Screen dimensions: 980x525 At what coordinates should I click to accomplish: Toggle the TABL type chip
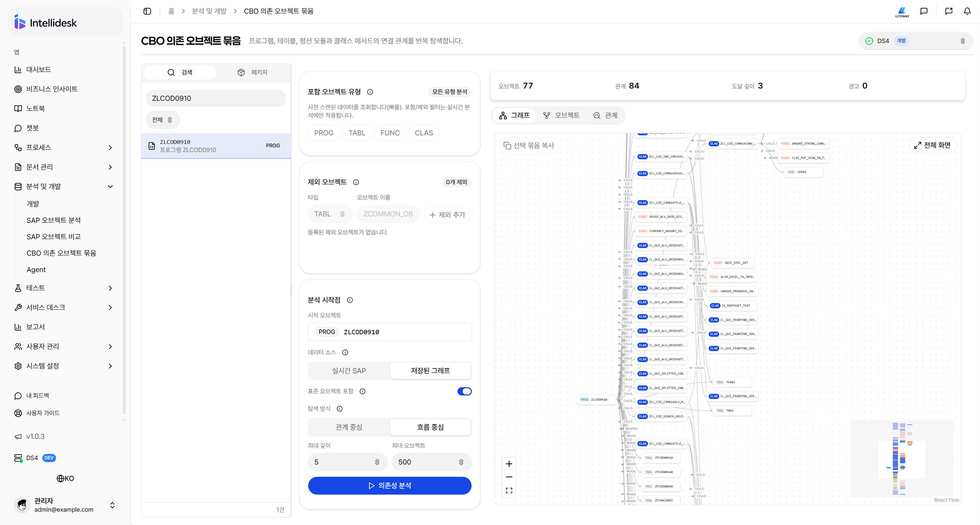(x=357, y=133)
